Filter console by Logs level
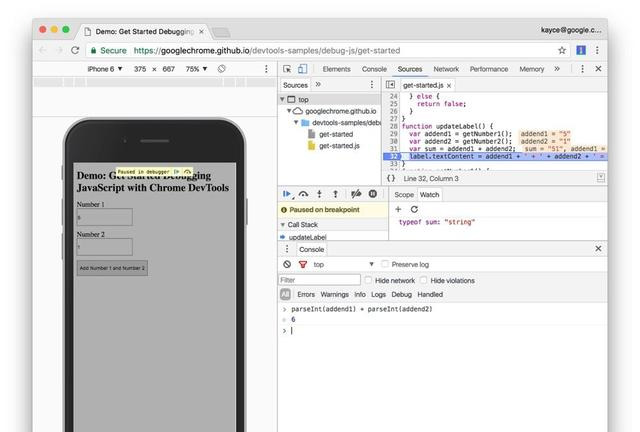 [x=378, y=294]
